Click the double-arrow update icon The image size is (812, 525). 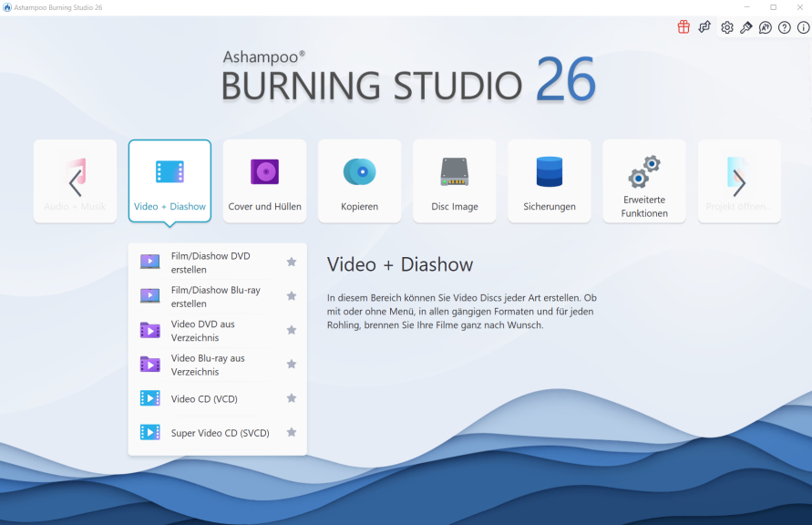[704, 26]
